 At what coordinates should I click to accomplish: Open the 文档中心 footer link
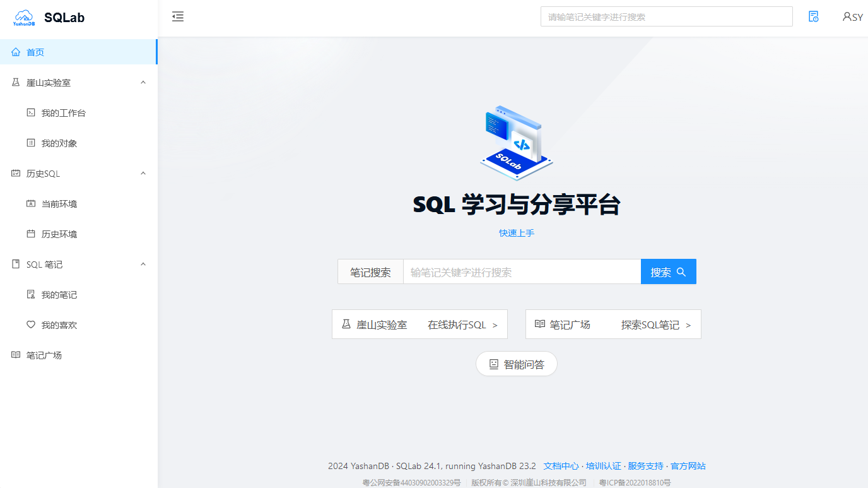561,466
